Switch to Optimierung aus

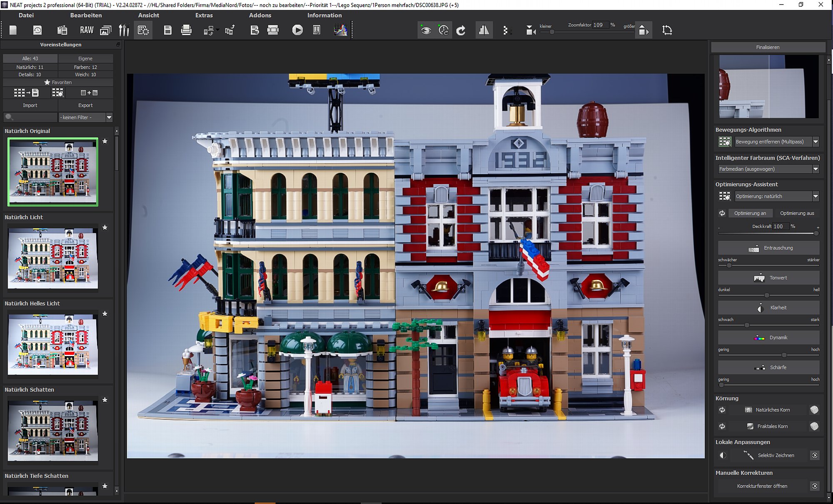pyautogui.click(x=796, y=213)
